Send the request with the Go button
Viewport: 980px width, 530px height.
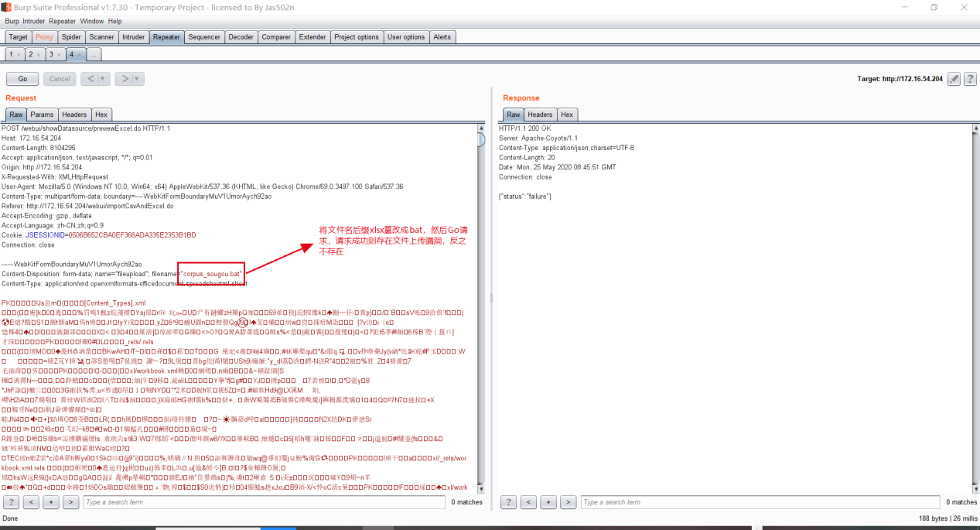[x=22, y=79]
